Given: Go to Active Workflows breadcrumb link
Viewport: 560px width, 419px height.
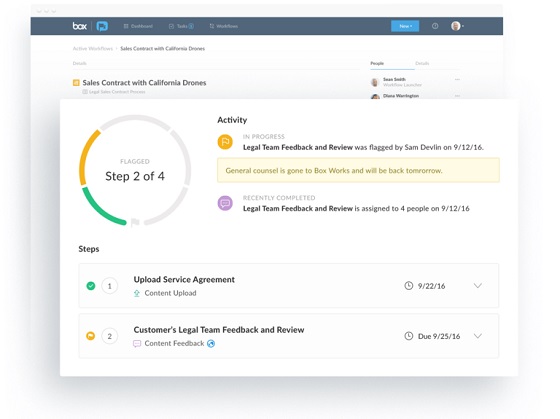Looking at the screenshot, I should pyautogui.click(x=93, y=49).
